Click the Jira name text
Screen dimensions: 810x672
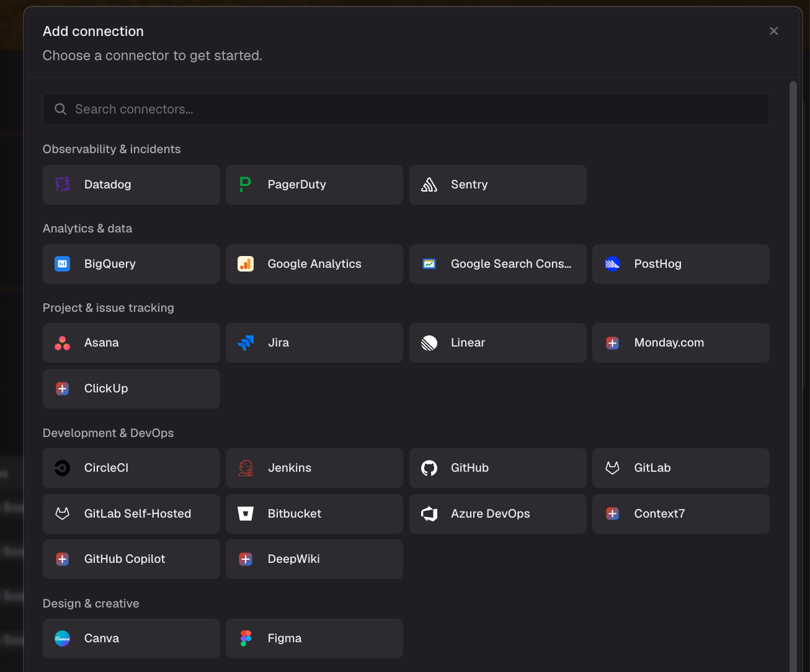pyautogui.click(x=278, y=343)
